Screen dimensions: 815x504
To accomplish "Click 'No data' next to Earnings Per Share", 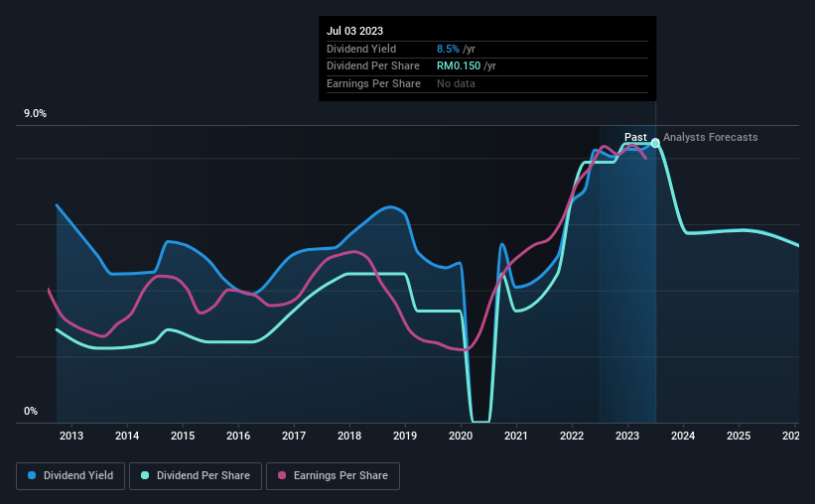I will (x=456, y=83).
